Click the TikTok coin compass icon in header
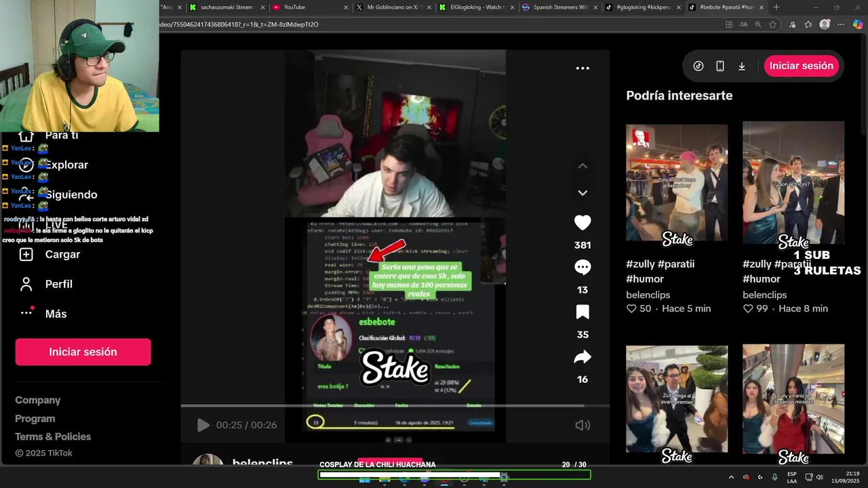The image size is (868, 488). point(698,66)
